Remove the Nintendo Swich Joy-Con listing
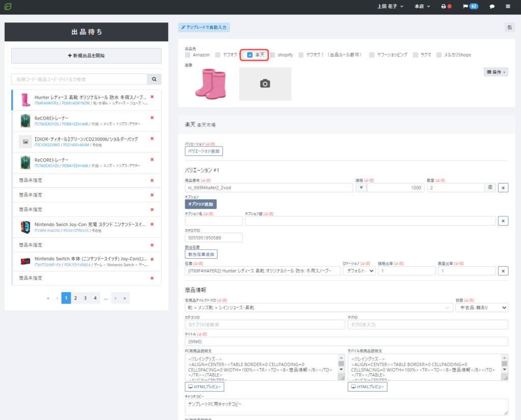The height and width of the screenshot is (420, 521). [x=152, y=224]
